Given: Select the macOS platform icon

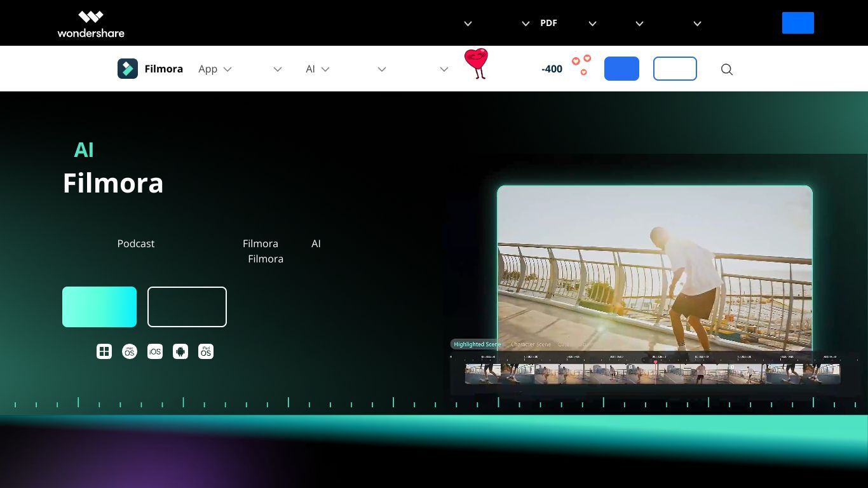Looking at the screenshot, I should coord(130,351).
